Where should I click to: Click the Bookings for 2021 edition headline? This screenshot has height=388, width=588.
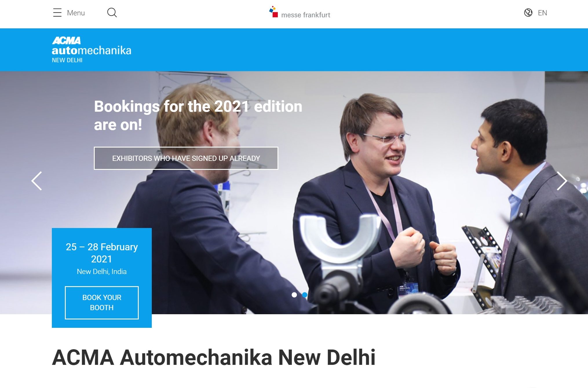pos(198,115)
